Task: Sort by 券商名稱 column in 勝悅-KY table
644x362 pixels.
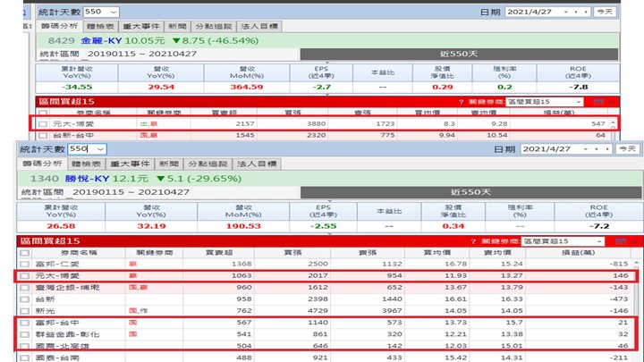Action: coord(79,253)
